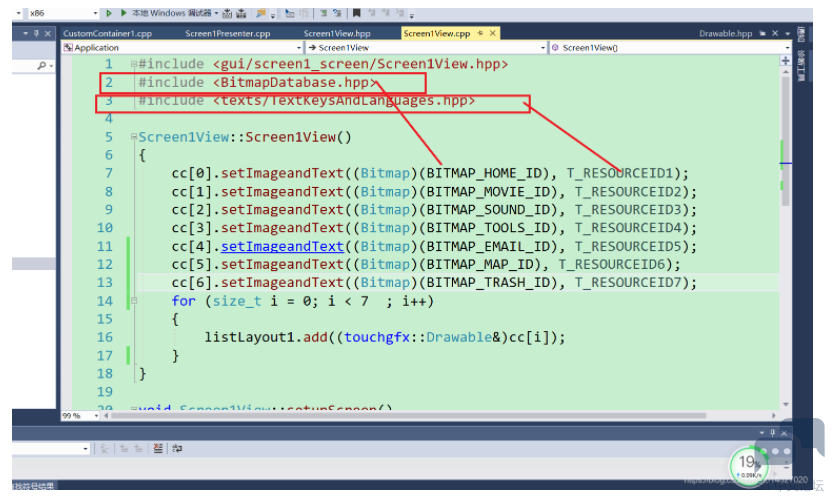Collapse the #include block at line 1
Image resolution: width=833 pixels, height=501 pixels.
coord(134,64)
